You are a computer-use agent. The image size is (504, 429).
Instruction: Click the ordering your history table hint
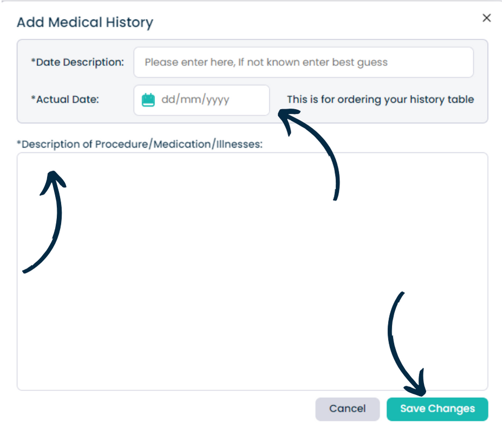380,100
